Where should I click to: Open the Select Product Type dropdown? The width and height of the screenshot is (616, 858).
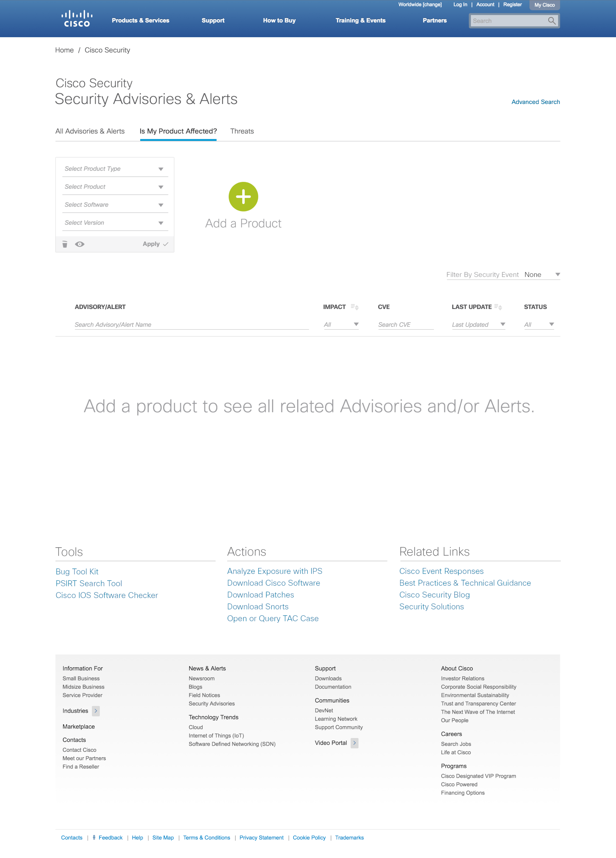(115, 169)
